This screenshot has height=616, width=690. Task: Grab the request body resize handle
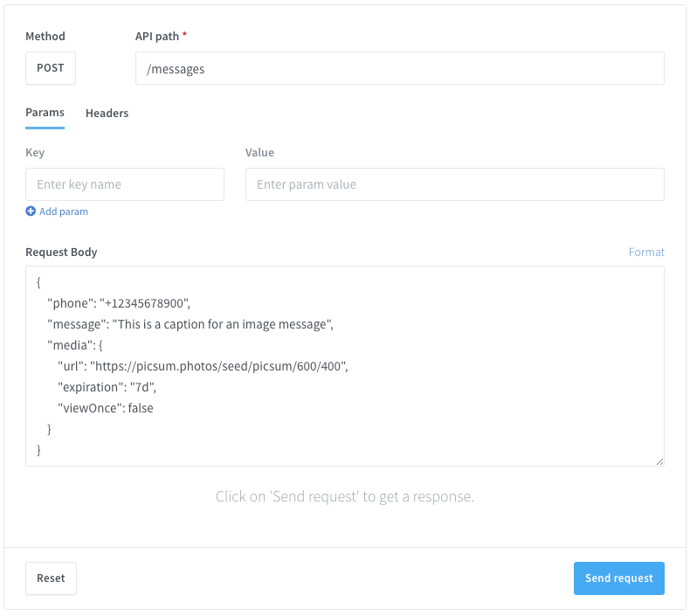[x=659, y=460]
